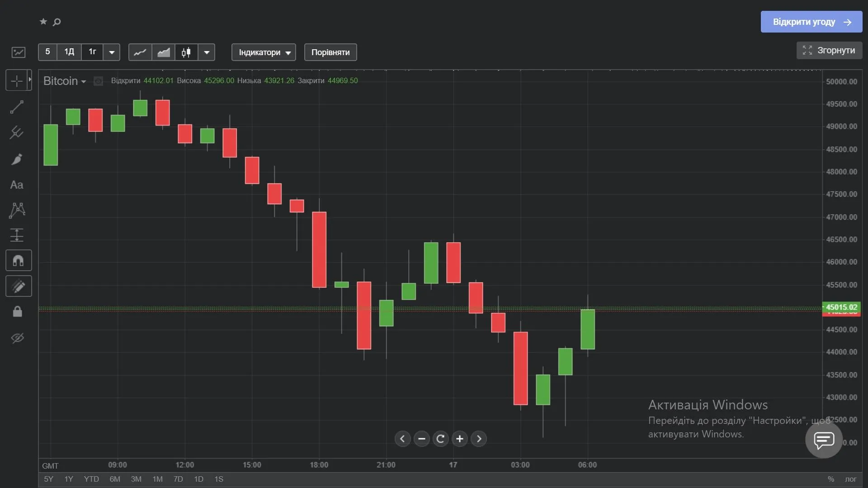The height and width of the screenshot is (488, 868).
Task: Select the 6M date range
Action: click(x=115, y=479)
